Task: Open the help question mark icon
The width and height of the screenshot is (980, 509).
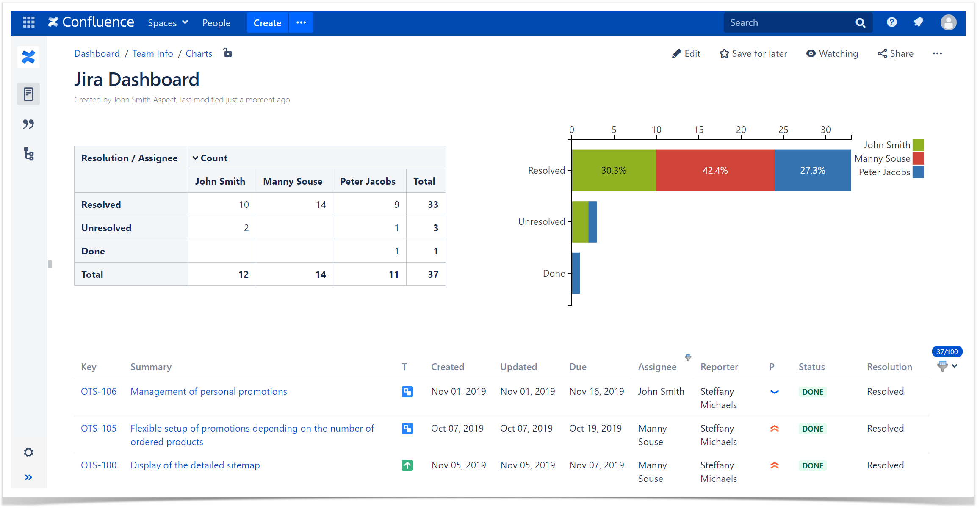Action: tap(891, 22)
